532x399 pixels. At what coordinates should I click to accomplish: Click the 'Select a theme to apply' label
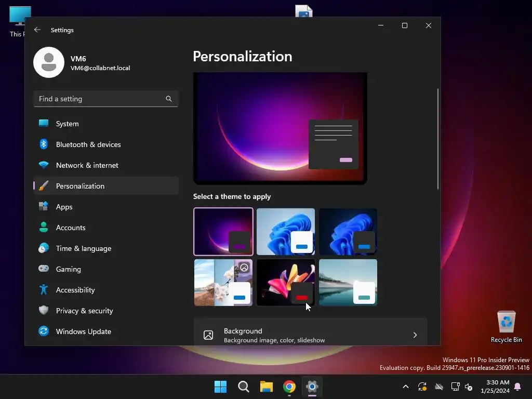click(x=232, y=196)
